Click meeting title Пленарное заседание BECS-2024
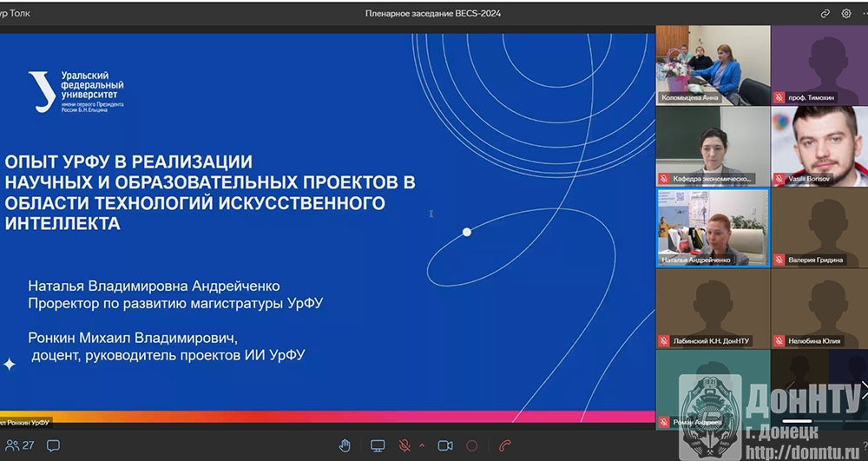Image resolution: width=868 pixels, height=461 pixels. [433, 13]
